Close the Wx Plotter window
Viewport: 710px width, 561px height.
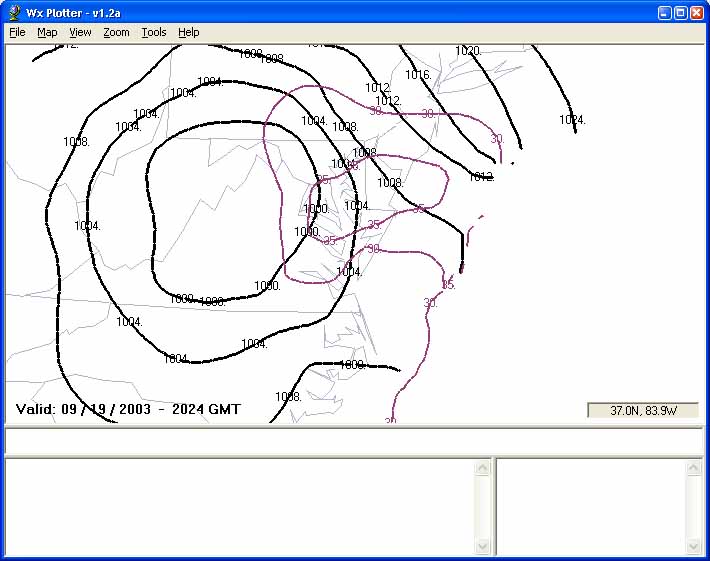[x=697, y=12]
